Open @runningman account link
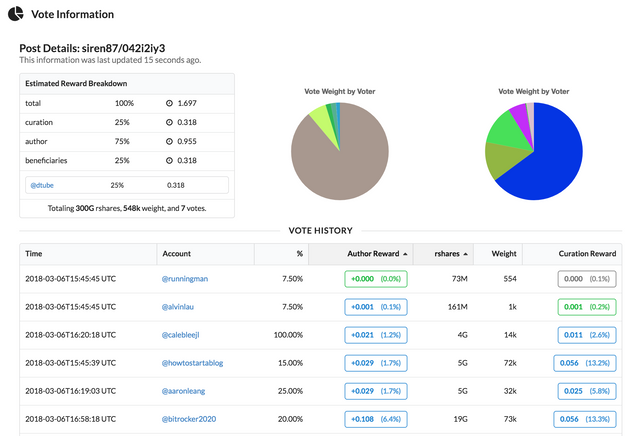Screen dimensions: 640x436 click(185, 279)
